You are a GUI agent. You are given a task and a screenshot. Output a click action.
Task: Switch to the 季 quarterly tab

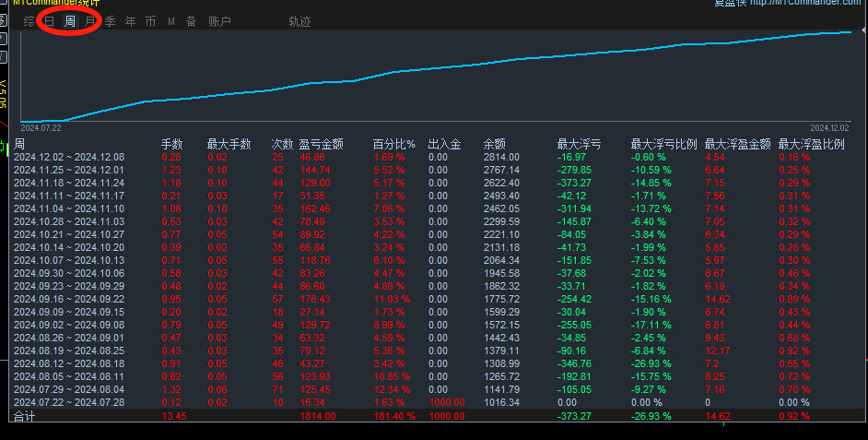tap(111, 21)
